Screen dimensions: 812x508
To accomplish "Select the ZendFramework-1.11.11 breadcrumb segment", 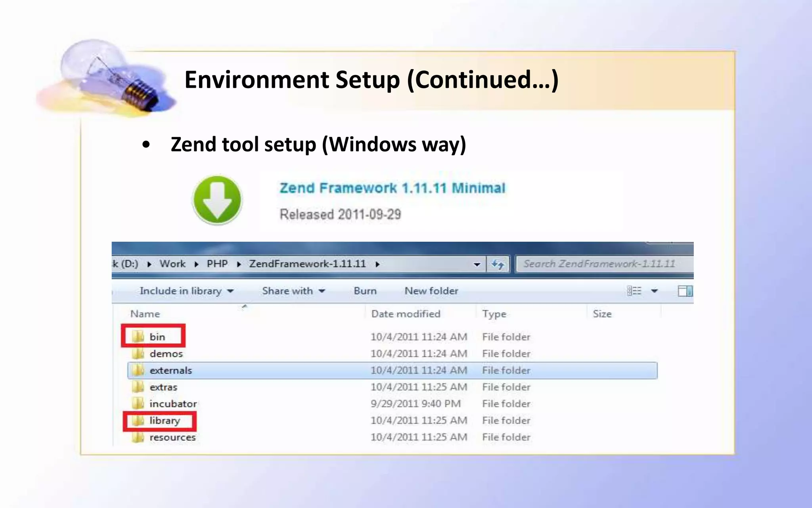I will pos(307,264).
